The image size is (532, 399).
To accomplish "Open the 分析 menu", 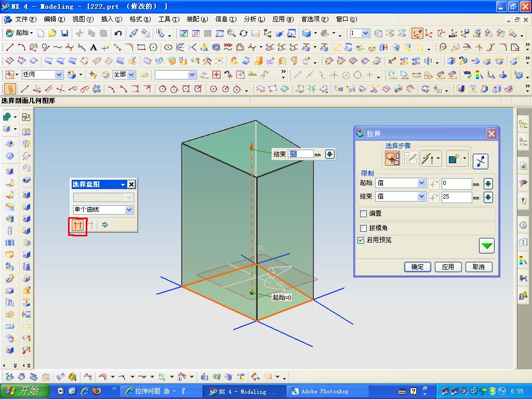I will (255, 19).
